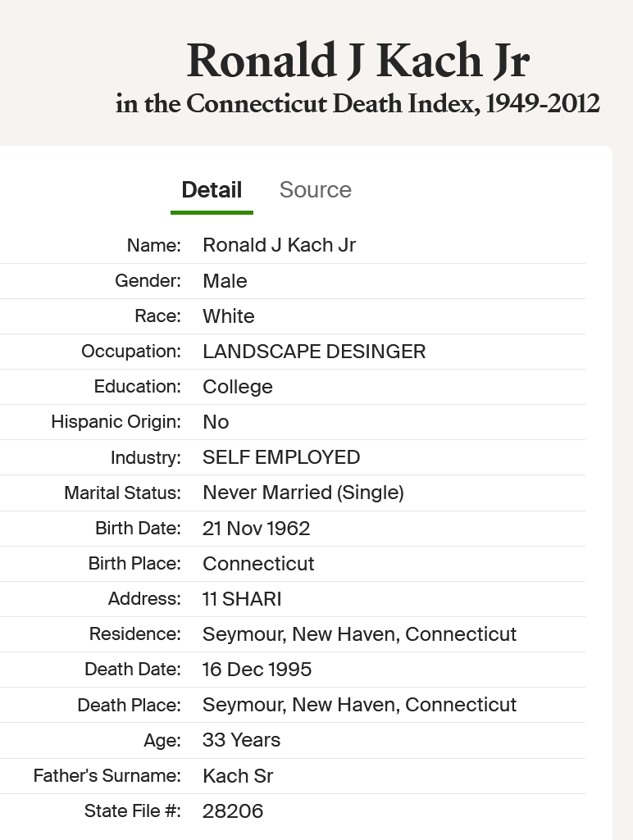The height and width of the screenshot is (840, 633).
Task: Switch to the Source tab
Action: coord(315,189)
